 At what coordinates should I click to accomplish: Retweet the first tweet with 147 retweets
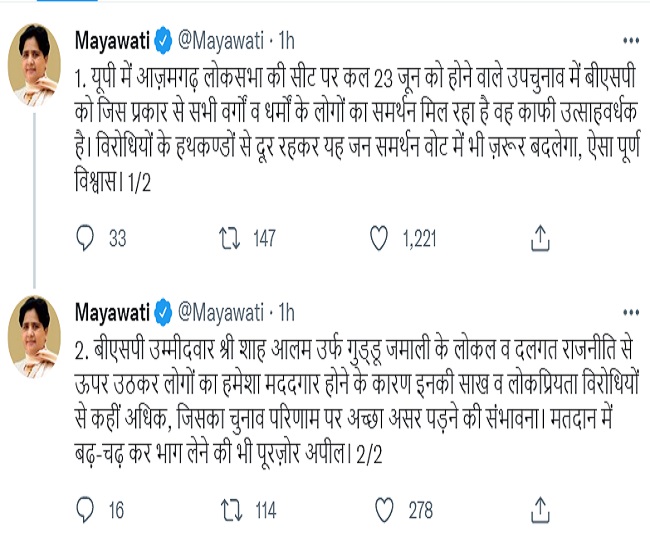(x=229, y=237)
